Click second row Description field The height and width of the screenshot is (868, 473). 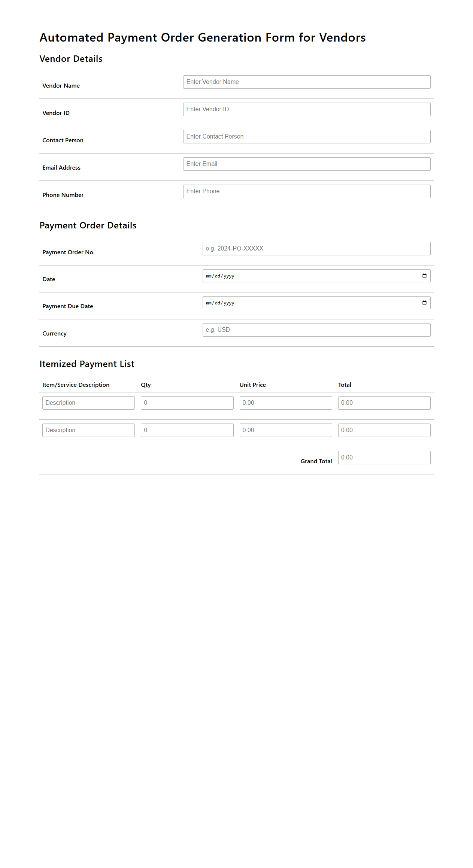pyautogui.click(x=88, y=430)
